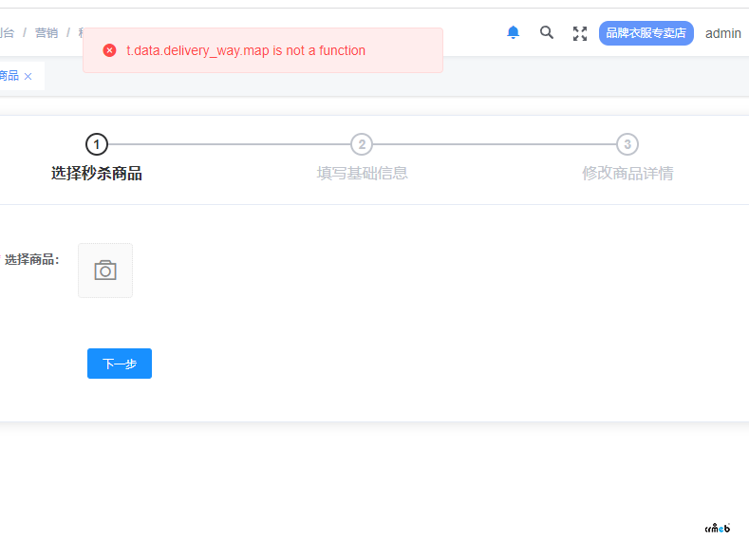Click the search magnifier icon

pyautogui.click(x=547, y=32)
